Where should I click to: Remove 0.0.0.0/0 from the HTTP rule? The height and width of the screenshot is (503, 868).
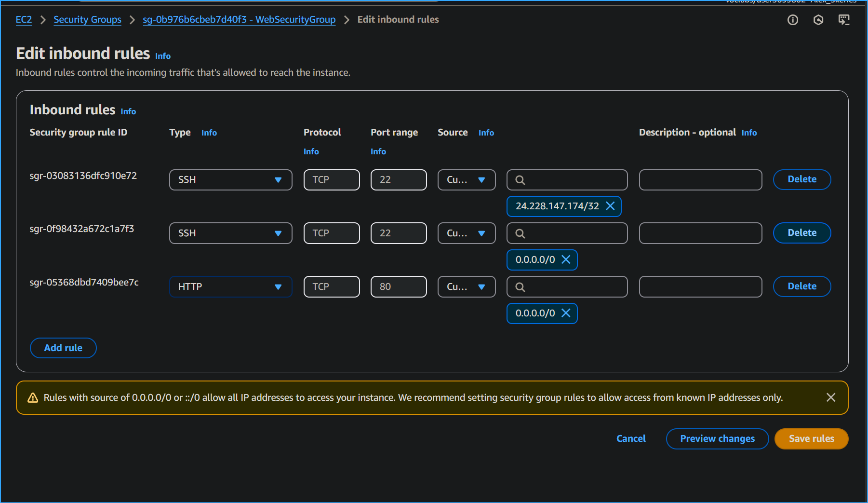coord(566,313)
